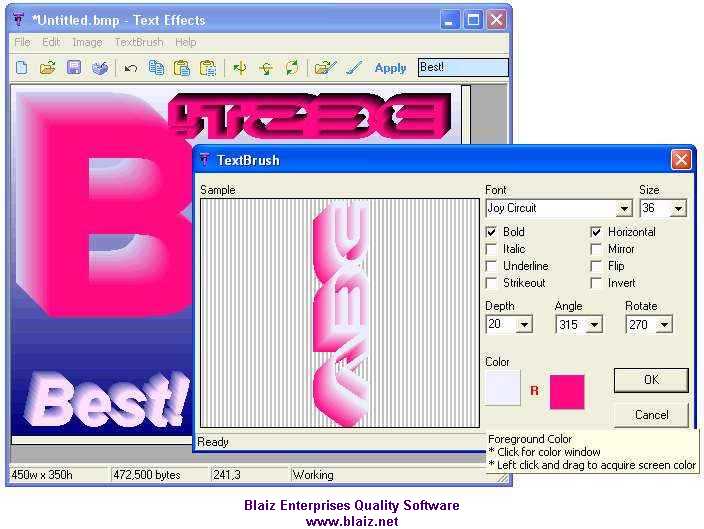Paste from clipboard icon
The image size is (704, 529).
tap(182, 68)
